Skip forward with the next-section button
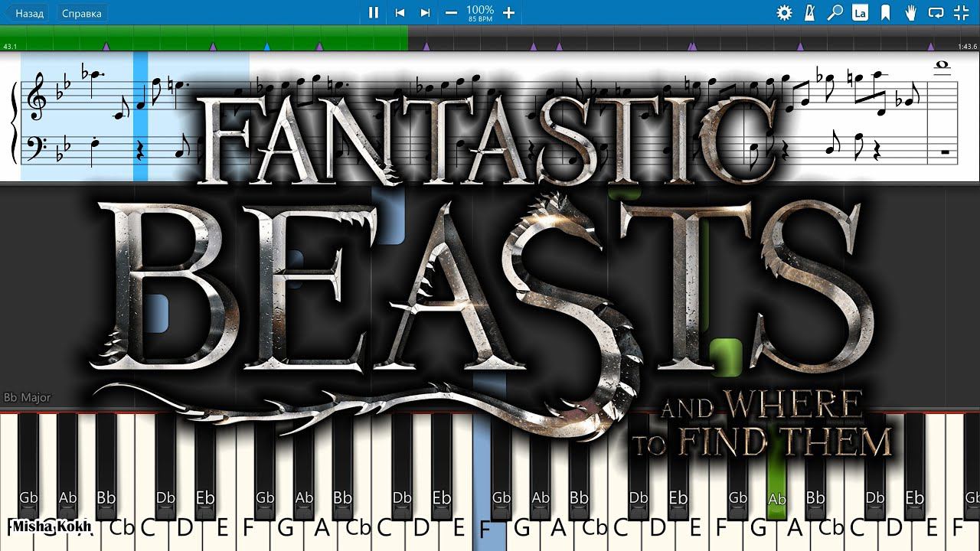The image size is (980, 551). [425, 12]
